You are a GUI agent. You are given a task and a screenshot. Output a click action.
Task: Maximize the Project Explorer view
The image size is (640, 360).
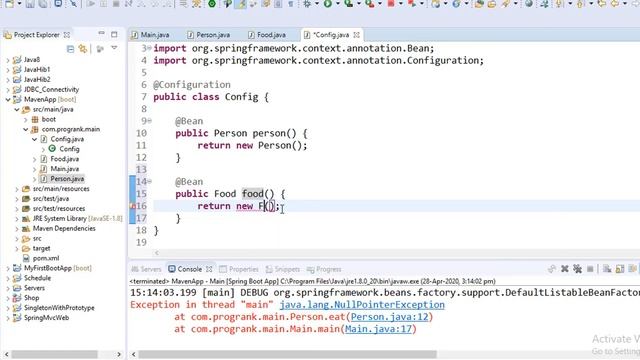pos(114,34)
